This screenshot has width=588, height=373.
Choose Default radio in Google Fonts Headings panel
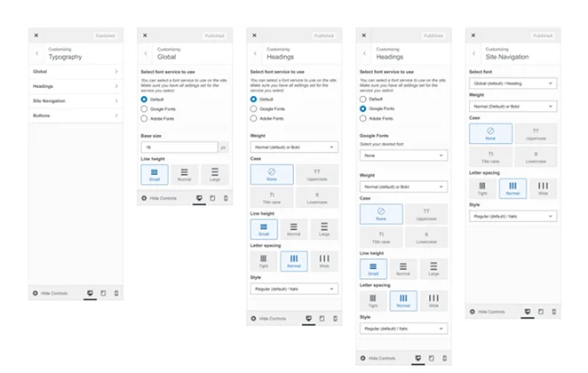(362, 98)
